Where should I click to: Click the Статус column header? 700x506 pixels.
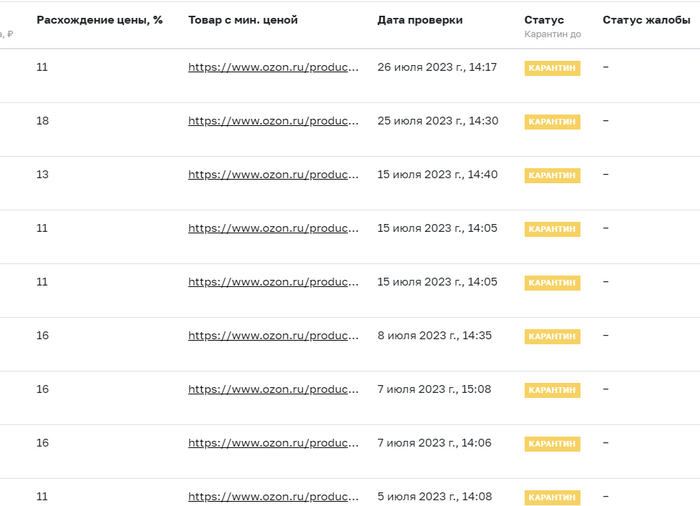544,20
